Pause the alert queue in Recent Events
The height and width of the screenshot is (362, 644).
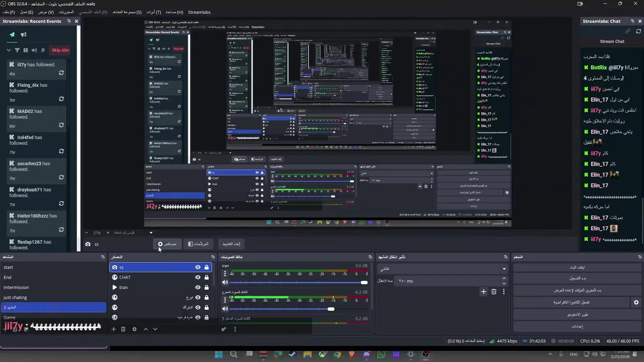coord(26,50)
